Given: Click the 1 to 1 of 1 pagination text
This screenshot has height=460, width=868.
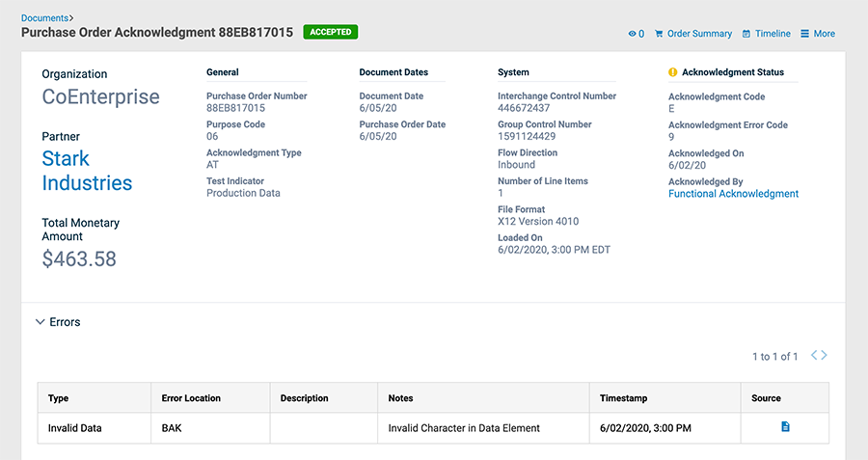Looking at the screenshot, I should [x=775, y=357].
